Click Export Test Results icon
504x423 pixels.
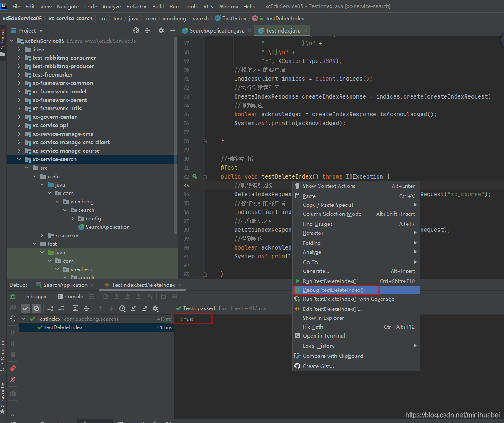click(x=144, y=308)
